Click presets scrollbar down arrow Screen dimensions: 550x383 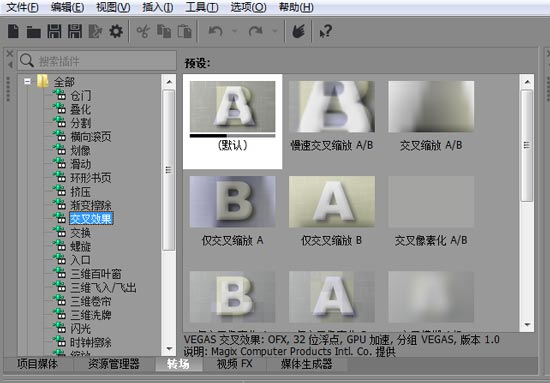(x=527, y=324)
